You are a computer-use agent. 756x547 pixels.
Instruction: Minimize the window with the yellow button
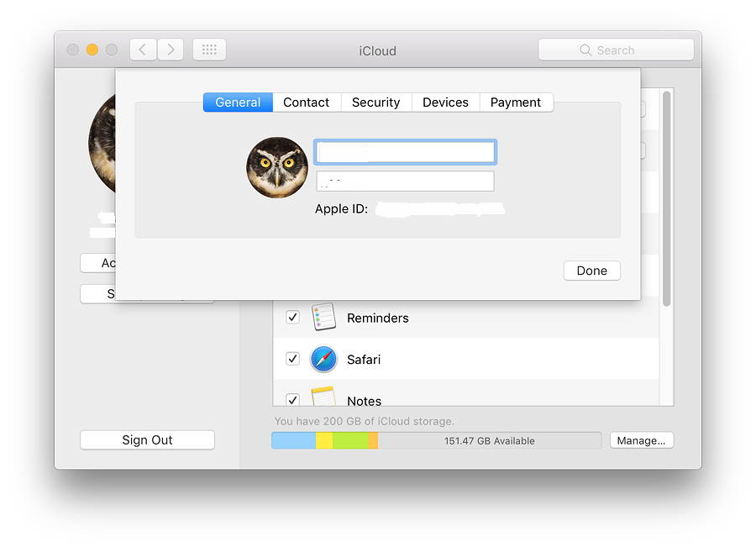pyautogui.click(x=92, y=50)
